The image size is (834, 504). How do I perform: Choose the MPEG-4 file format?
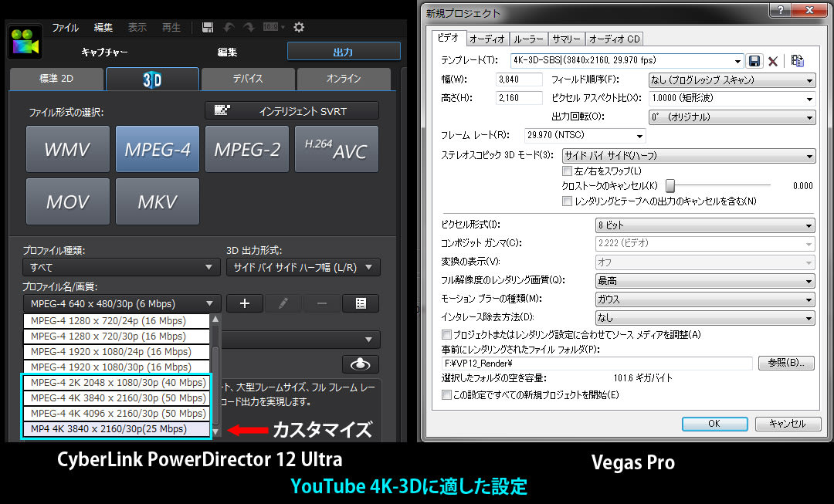pyautogui.click(x=158, y=149)
